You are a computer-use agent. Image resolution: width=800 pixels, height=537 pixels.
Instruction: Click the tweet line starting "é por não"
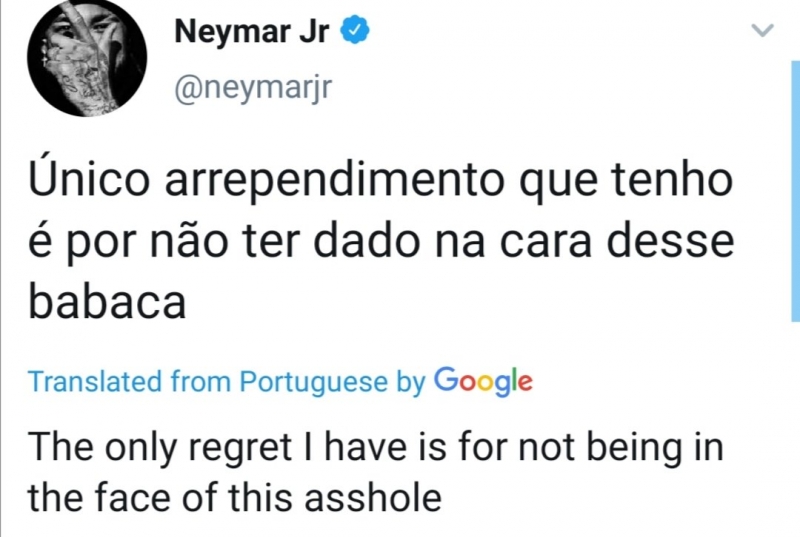(x=380, y=243)
